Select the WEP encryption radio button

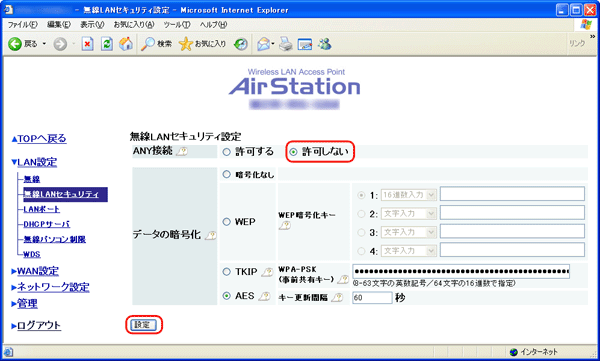[x=227, y=222]
